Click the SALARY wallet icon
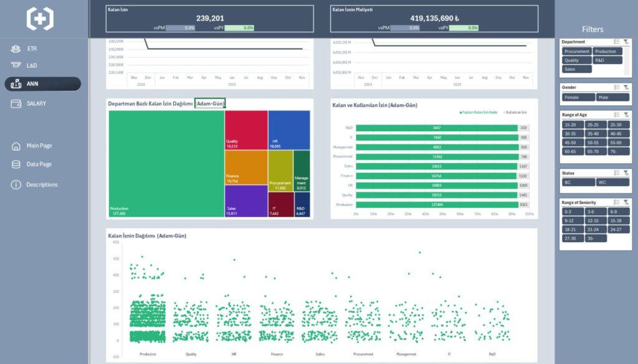The width and height of the screenshot is (638, 364). 16,104
